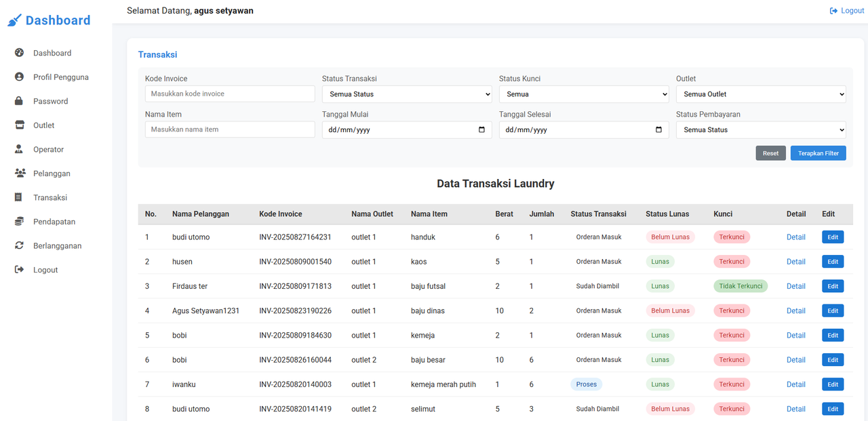Open Transaksi menu item in sidebar
The height and width of the screenshot is (421, 868).
(50, 197)
